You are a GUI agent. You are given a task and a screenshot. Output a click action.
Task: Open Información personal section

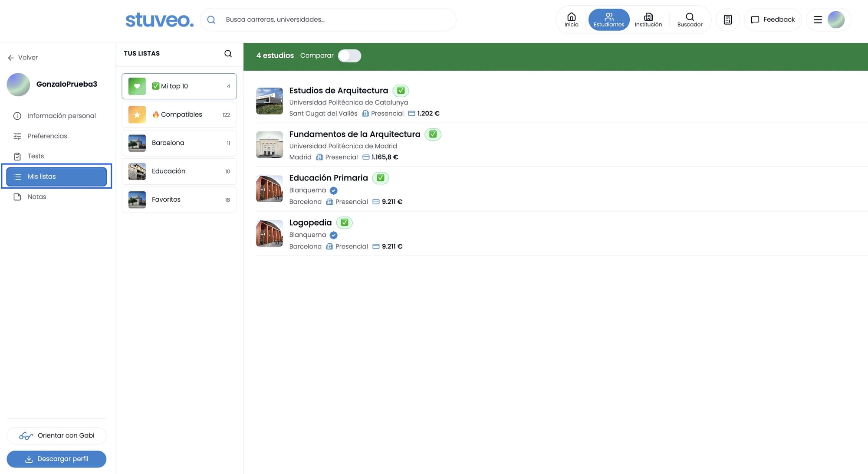(56, 116)
